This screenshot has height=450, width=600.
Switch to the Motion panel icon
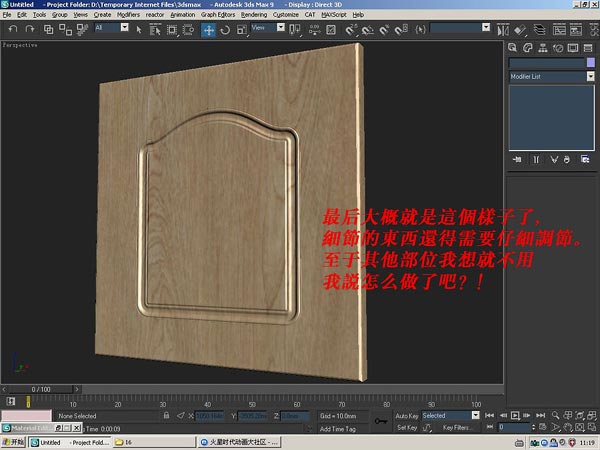click(x=554, y=47)
